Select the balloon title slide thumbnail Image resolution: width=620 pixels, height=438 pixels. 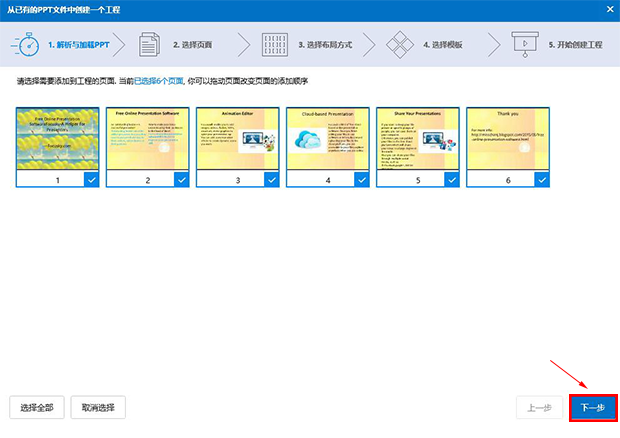[x=57, y=138]
